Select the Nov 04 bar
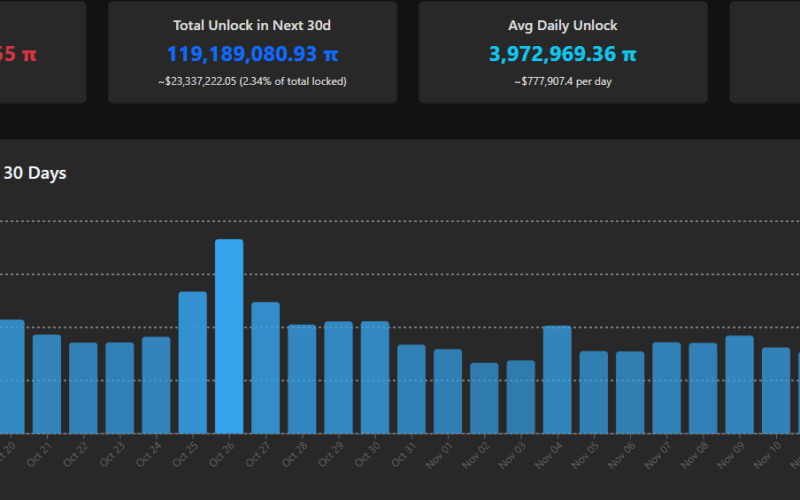Viewport: 800px width, 500px height. (x=557, y=379)
